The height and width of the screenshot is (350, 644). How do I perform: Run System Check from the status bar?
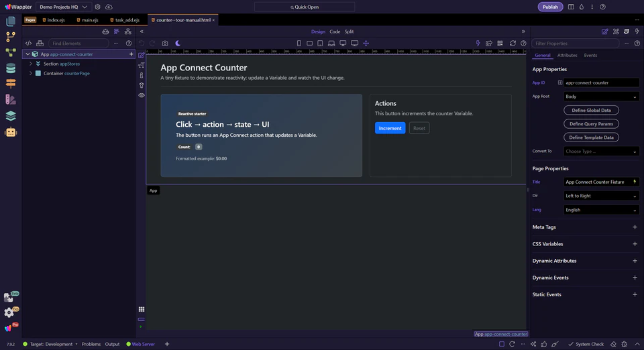click(586, 344)
